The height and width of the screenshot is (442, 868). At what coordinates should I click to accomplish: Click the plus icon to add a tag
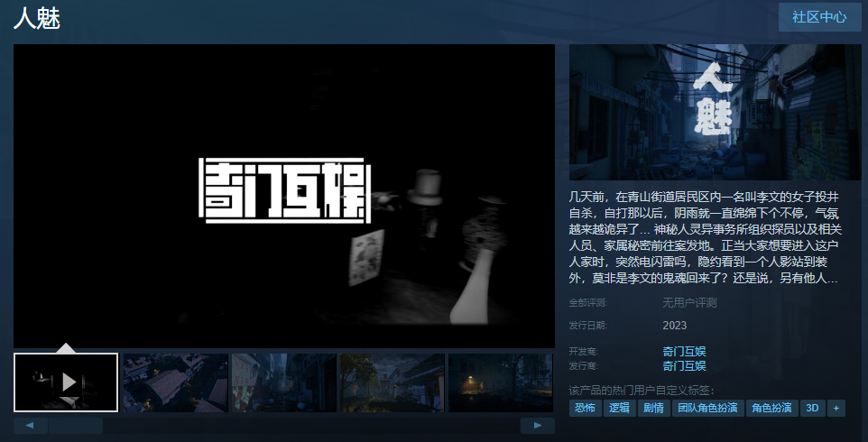coord(836,408)
